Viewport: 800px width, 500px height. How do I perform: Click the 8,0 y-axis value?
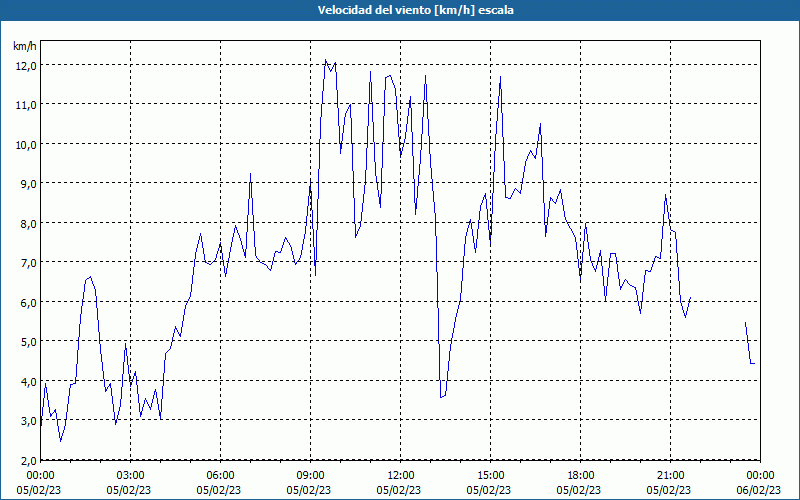point(28,223)
